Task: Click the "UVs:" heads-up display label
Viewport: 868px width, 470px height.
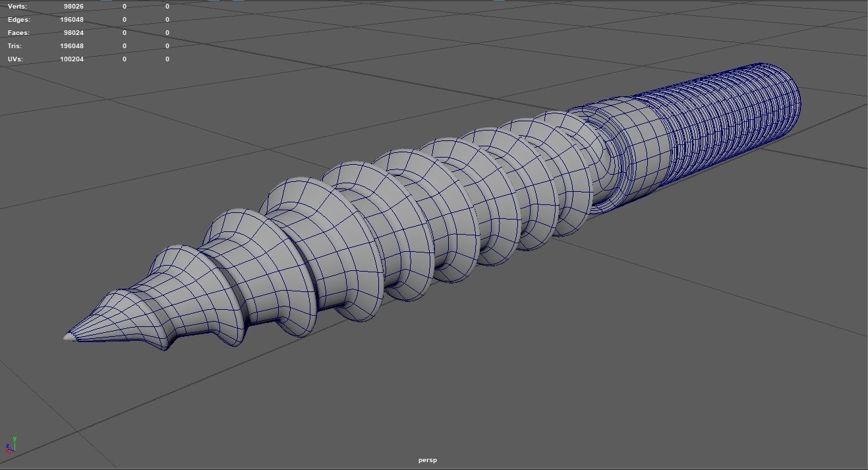Action: click(x=15, y=59)
